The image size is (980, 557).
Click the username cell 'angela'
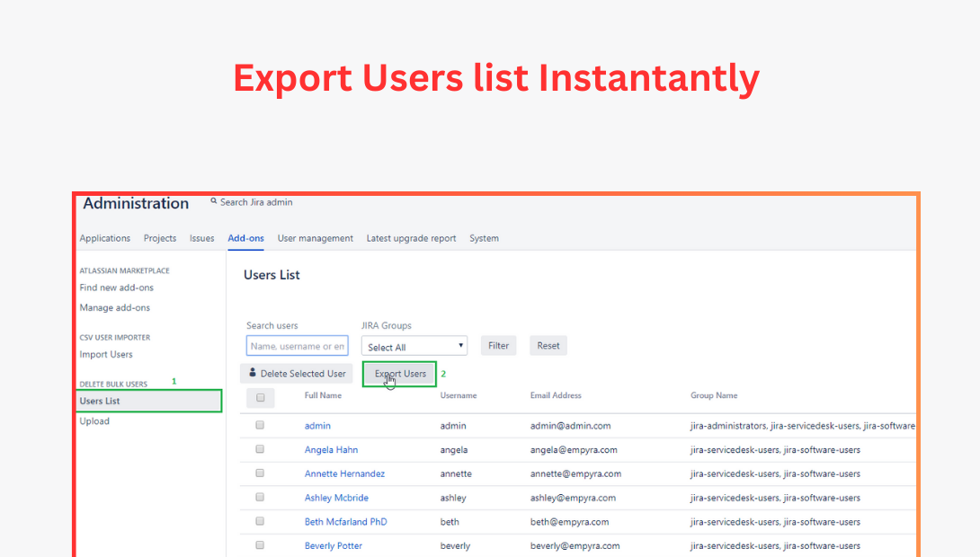(454, 449)
